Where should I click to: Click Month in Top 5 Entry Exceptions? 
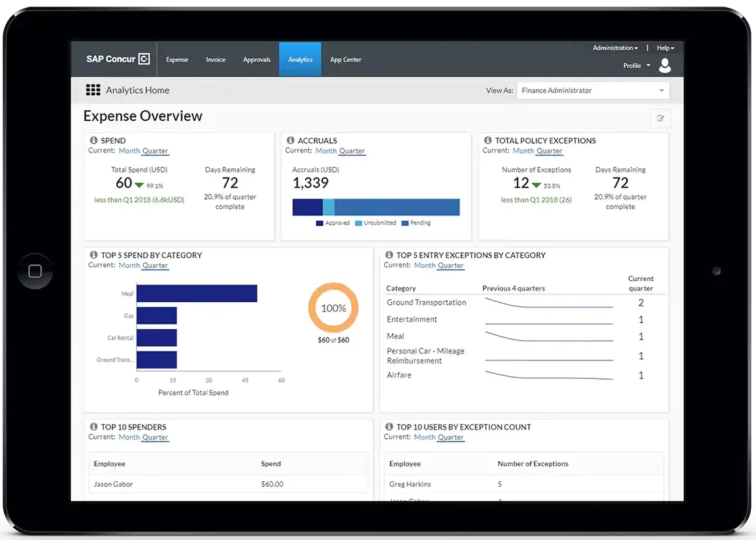(425, 265)
